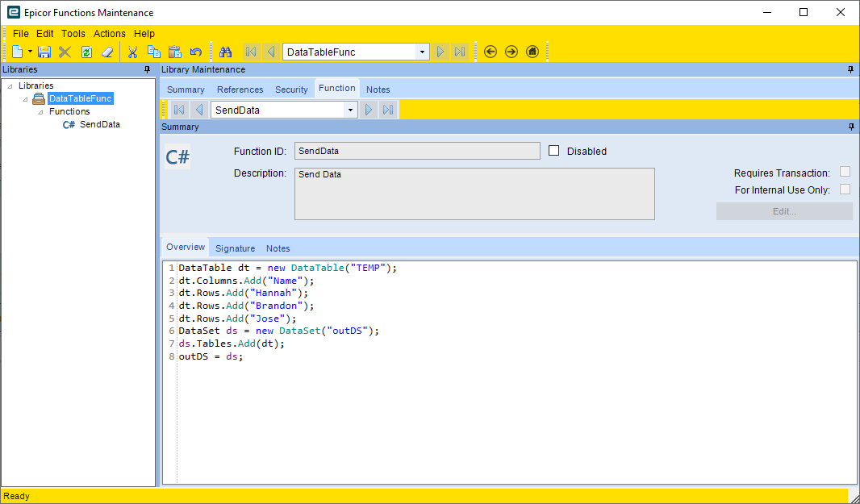860x504 pixels.
Task: Click the Copy icon in the toolbar
Action: [154, 52]
